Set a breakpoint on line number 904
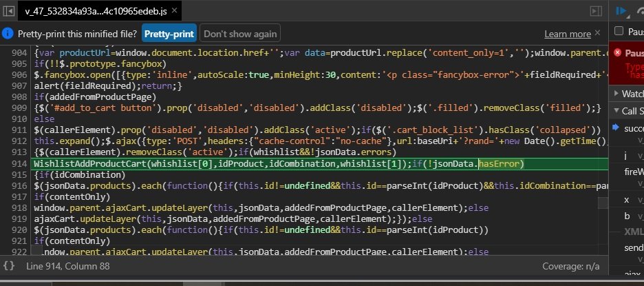 pyautogui.click(x=19, y=52)
